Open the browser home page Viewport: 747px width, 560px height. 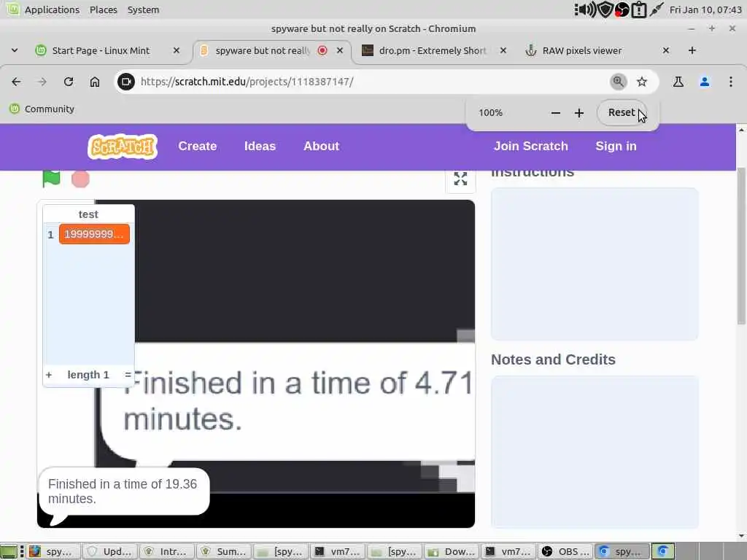tap(95, 82)
